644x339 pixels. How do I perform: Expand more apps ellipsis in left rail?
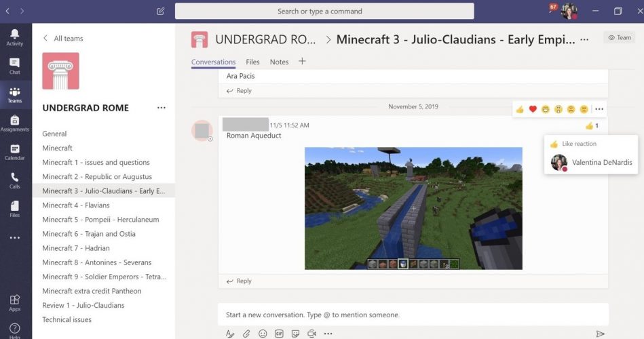click(x=14, y=238)
